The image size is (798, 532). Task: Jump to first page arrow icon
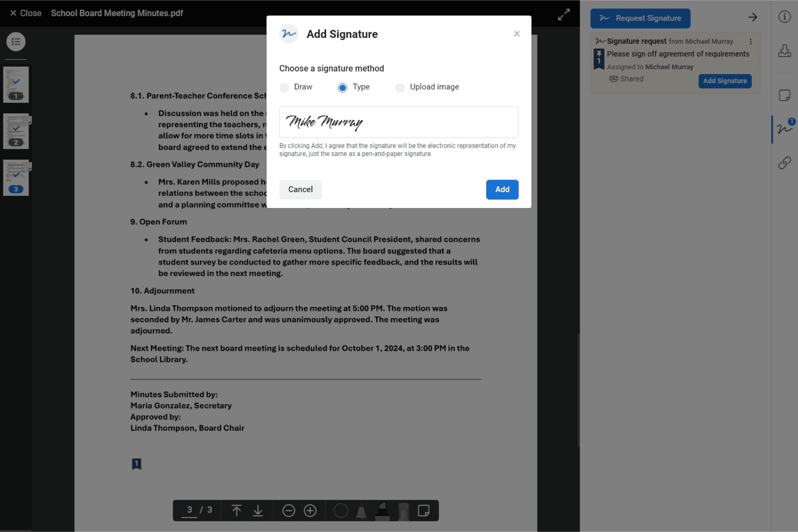pyautogui.click(x=236, y=511)
